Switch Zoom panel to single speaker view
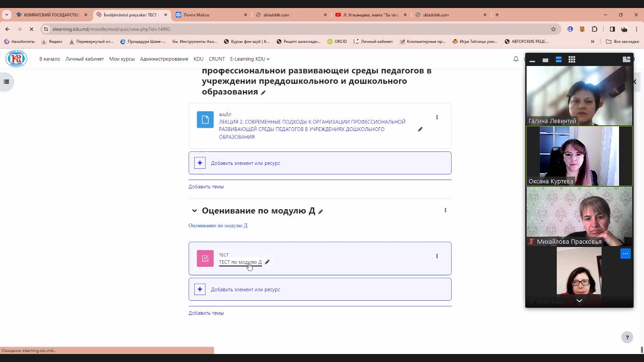The width and height of the screenshot is (644, 362). click(x=545, y=60)
